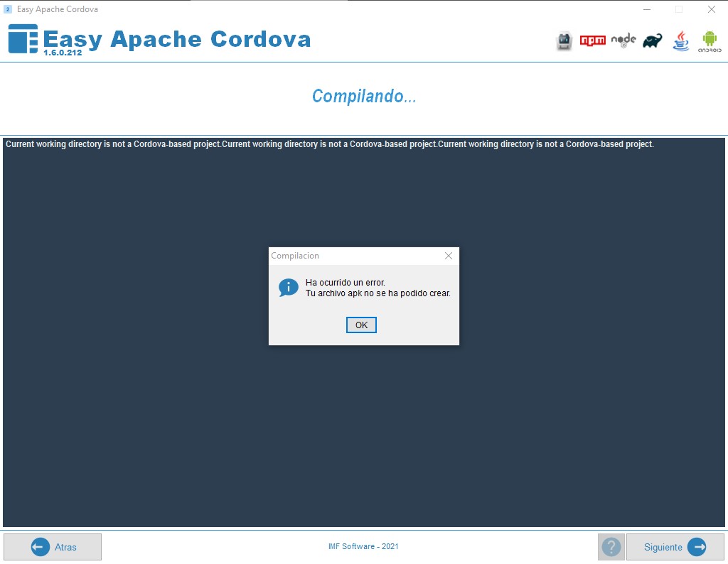Click the info icon in the Compilacion dialog
This screenshot has width=728, height=564.
point(289,288)
